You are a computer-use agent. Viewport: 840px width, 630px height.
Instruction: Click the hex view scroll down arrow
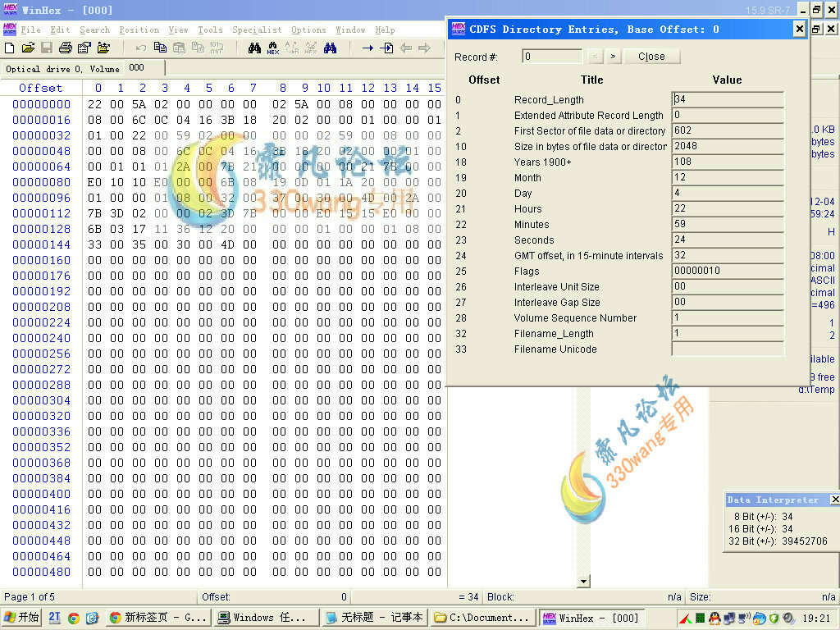584,581
